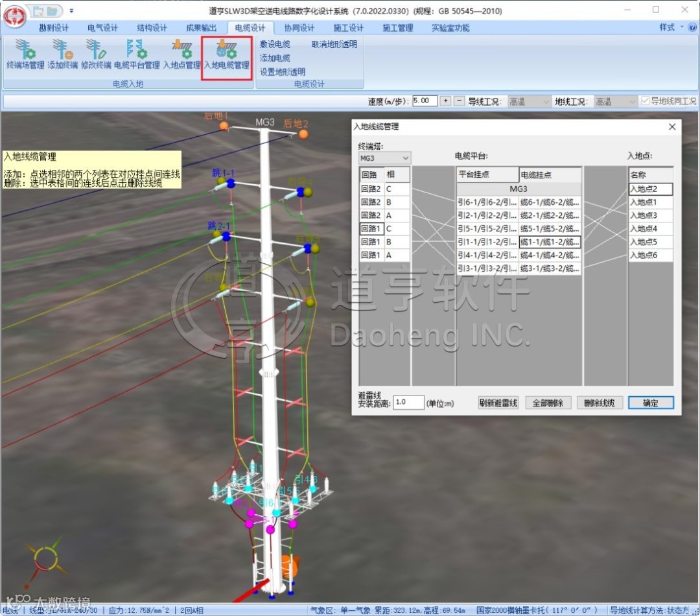Viewport: 700px width, 616px height.
Task: Select 引6-1/引6-2 platform point cell
Action: click(487, 202)
